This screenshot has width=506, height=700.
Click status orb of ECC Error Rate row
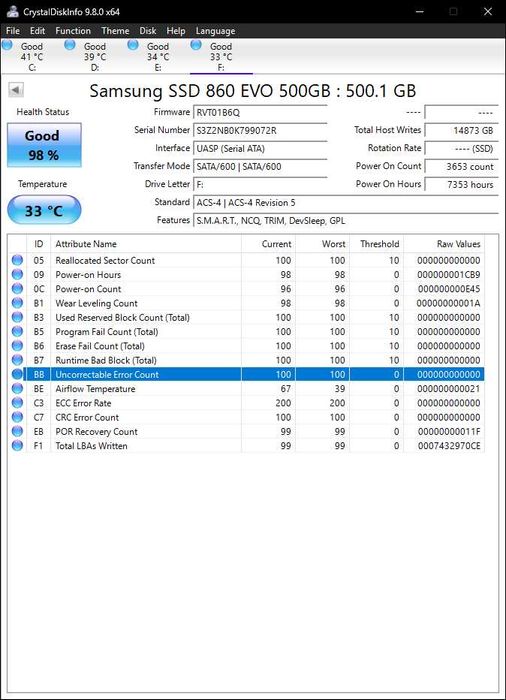[x=17, y=403]
